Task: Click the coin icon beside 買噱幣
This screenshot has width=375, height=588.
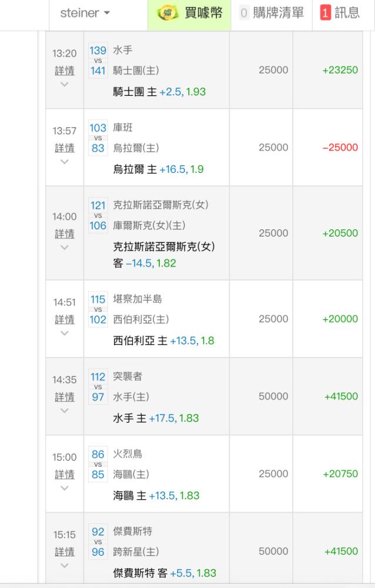Action: tap(168, 13)
